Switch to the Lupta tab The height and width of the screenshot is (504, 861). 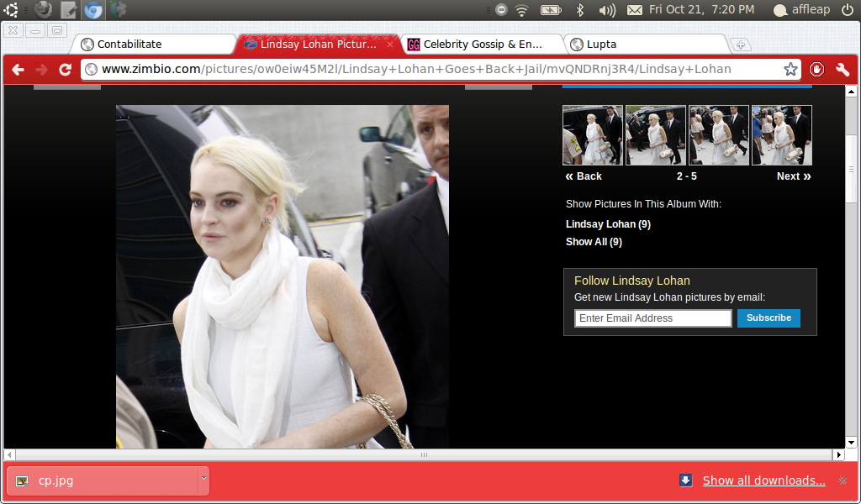point(646,45)
